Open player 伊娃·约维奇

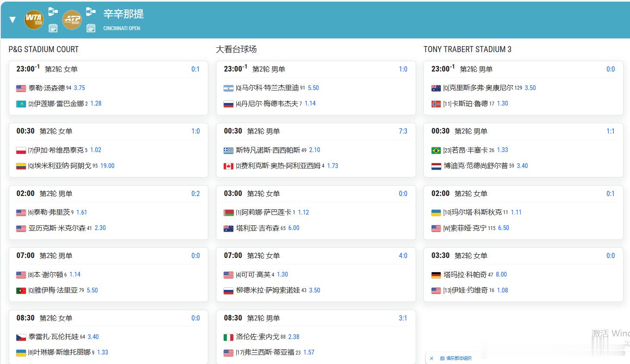tap(470, 290)
